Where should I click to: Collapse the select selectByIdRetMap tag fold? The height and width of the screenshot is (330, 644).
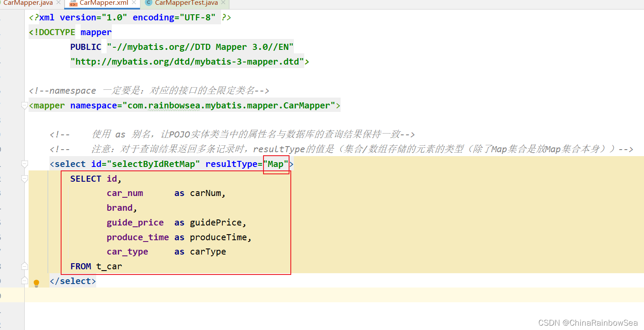25,164
